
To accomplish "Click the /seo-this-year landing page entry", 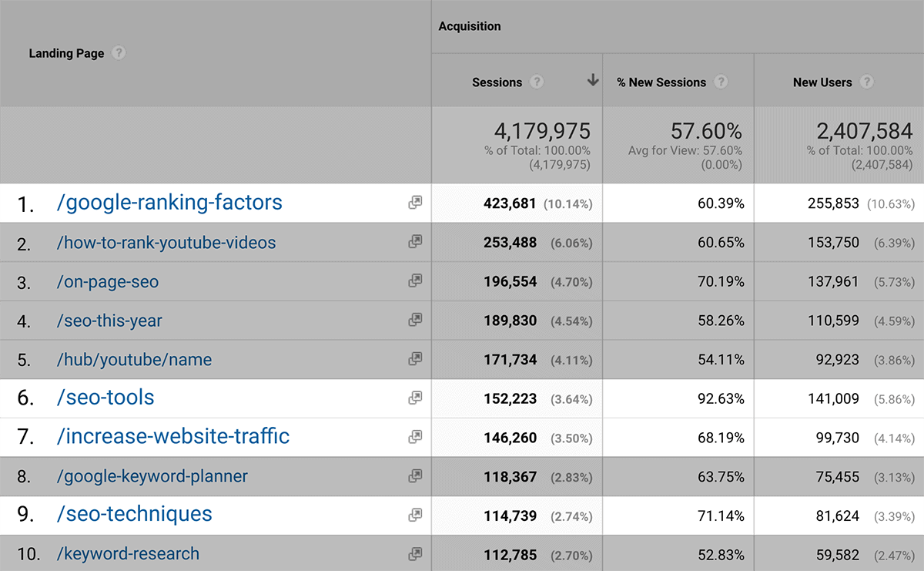I will tap(109, 320).
